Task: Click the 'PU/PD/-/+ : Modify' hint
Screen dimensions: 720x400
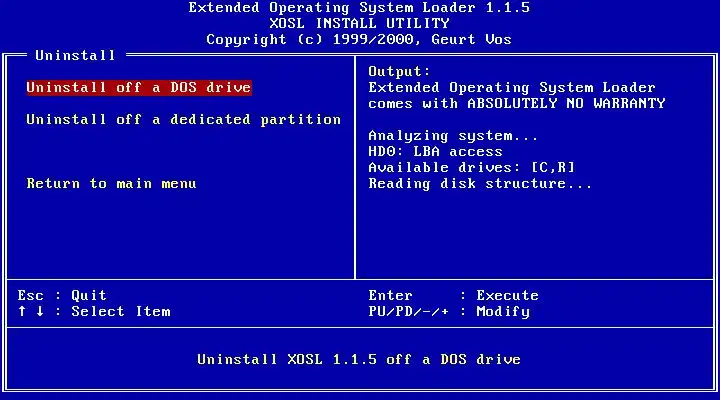Action: (449, 311)
